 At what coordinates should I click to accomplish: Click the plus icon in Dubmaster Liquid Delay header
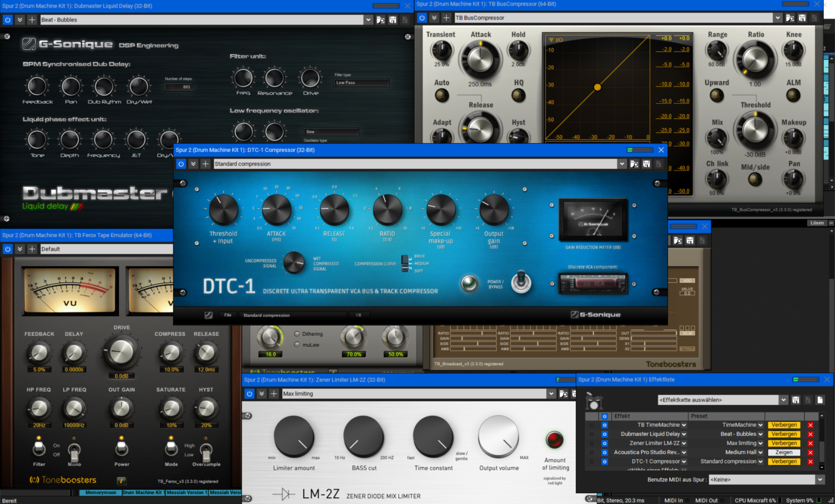tap(33, 20)
